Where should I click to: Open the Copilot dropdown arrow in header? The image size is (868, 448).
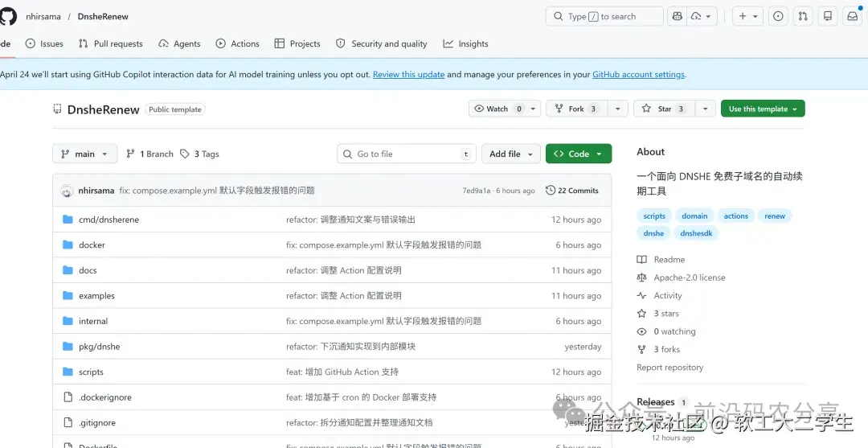tap(702, 17)
